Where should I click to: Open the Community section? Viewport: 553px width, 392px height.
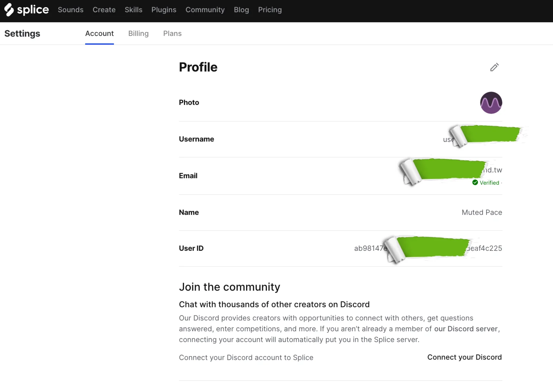click(205, 10)
